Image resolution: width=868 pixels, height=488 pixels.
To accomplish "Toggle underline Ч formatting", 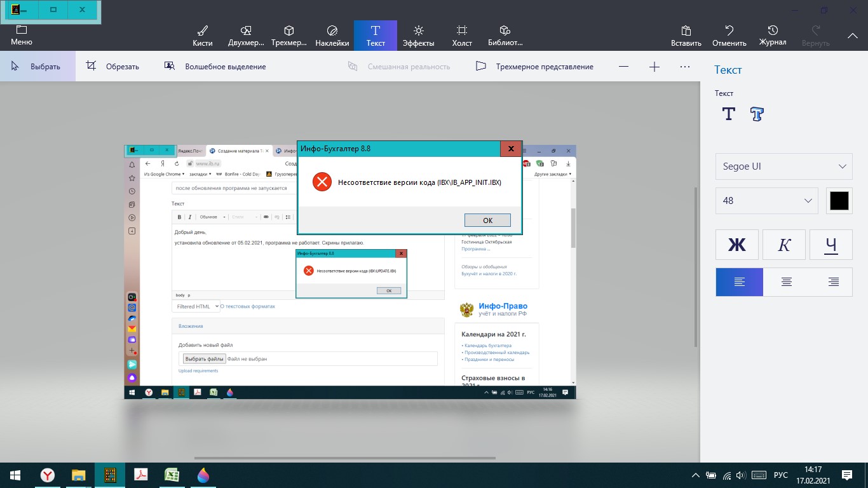I will [831, 245].
